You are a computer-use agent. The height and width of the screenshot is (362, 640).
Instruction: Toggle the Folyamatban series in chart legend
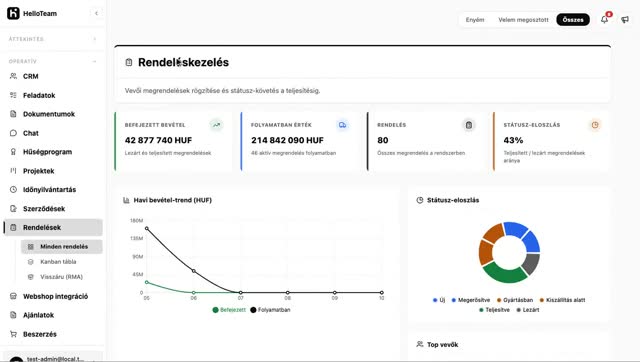pos(270,310)
